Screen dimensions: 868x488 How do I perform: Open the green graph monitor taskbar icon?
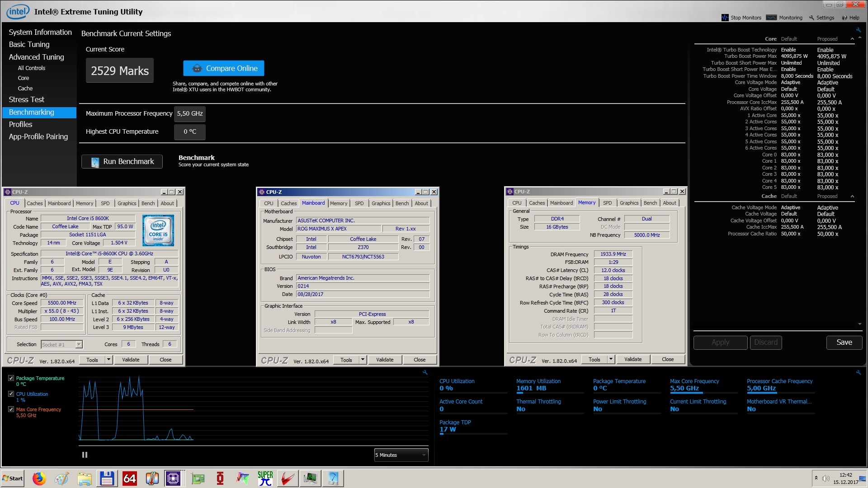pos(311,478)
